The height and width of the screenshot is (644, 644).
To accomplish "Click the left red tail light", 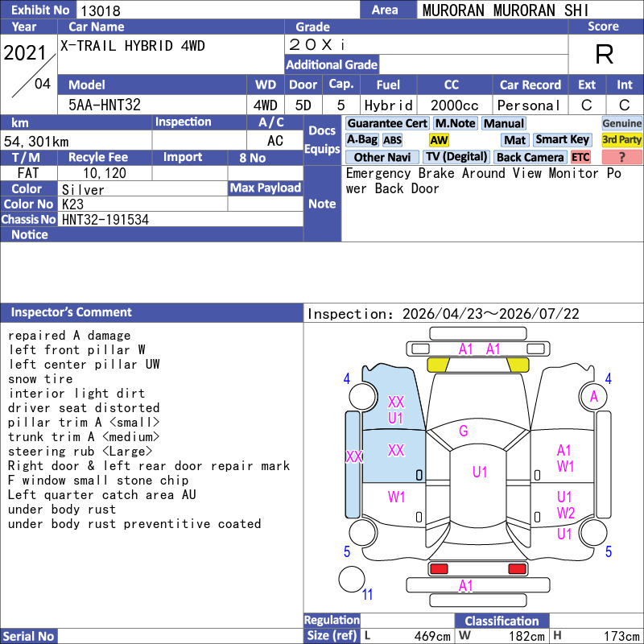I will tap(438, 569).
